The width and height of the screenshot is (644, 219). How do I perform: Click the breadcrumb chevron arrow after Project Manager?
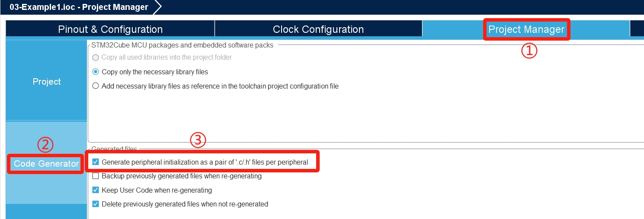[157, 7]
